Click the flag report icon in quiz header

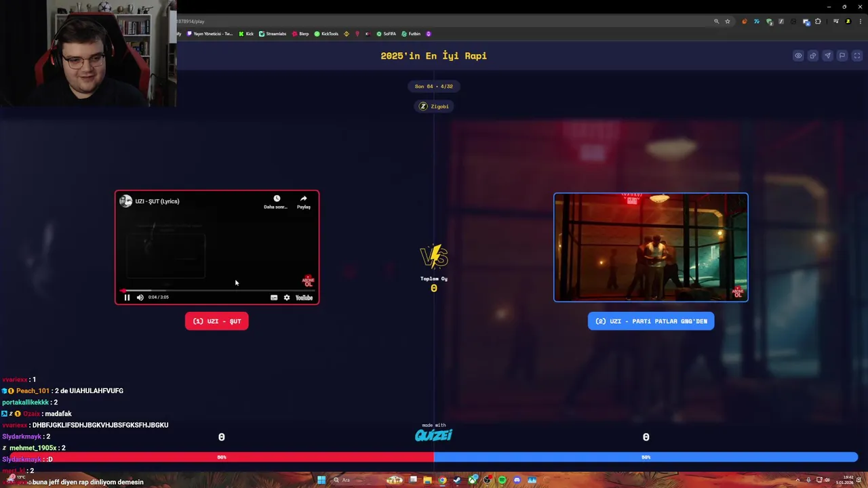coord(842,56)
